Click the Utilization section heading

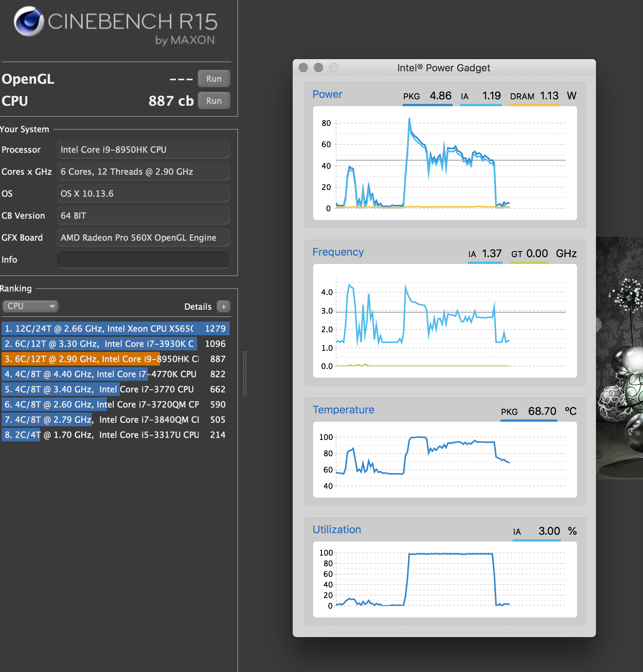337,530
